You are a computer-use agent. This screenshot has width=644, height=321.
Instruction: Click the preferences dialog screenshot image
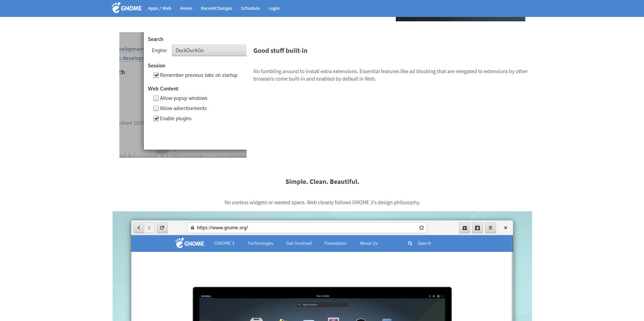point(183,95)
